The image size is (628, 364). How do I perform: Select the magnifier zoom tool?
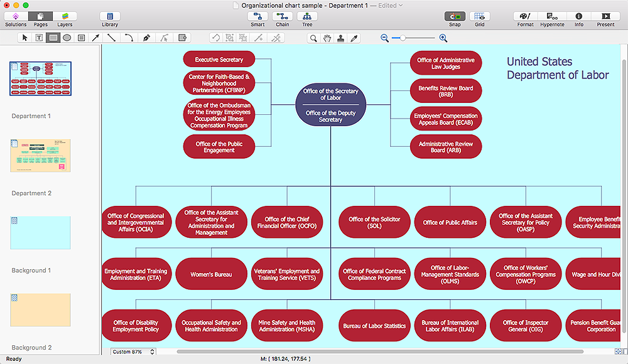pyautogui.click(x=313, y=38)
